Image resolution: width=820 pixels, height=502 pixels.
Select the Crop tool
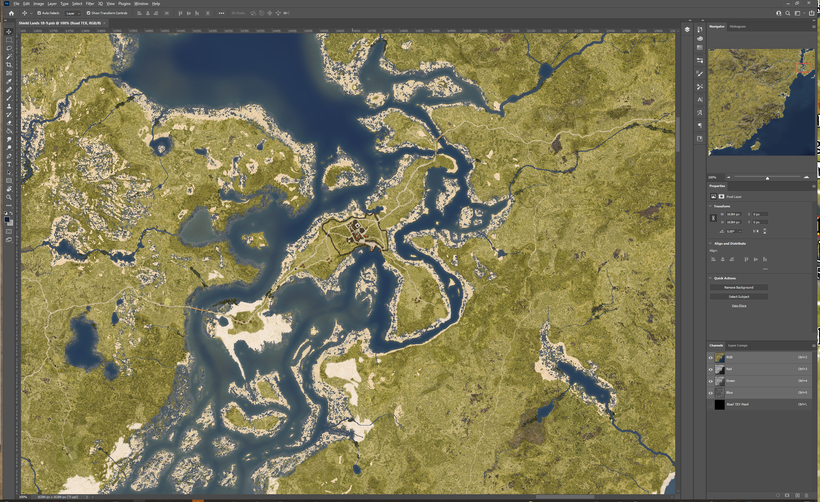point(8,64)
